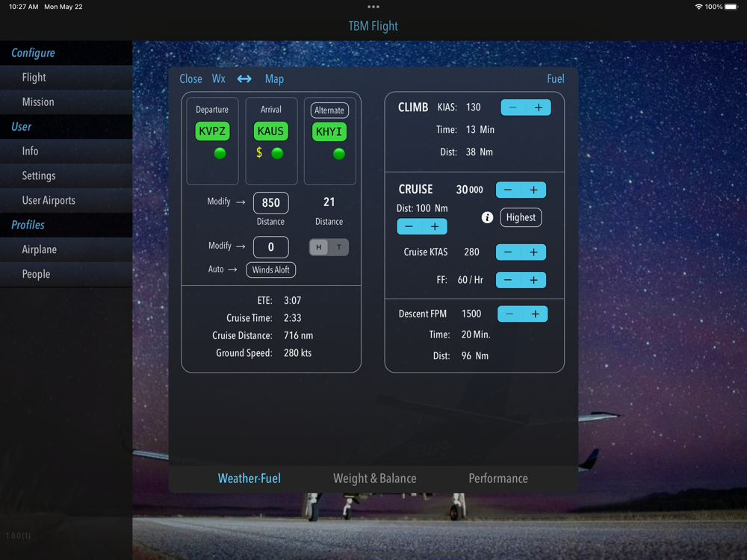Screen dimensions: 747x560
Task: Select H on the headwind/tailwind toggle
Action: tap(319, 247)
